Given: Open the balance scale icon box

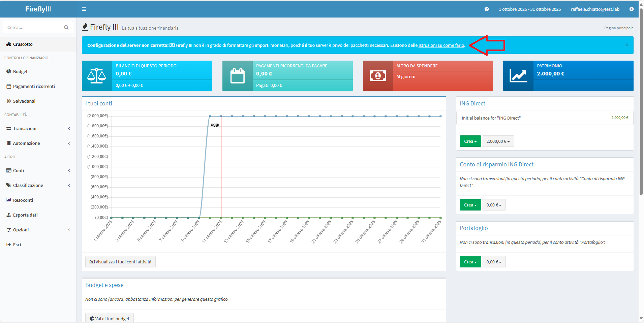Looking at the screenshot, I should (x=97, y=76).
